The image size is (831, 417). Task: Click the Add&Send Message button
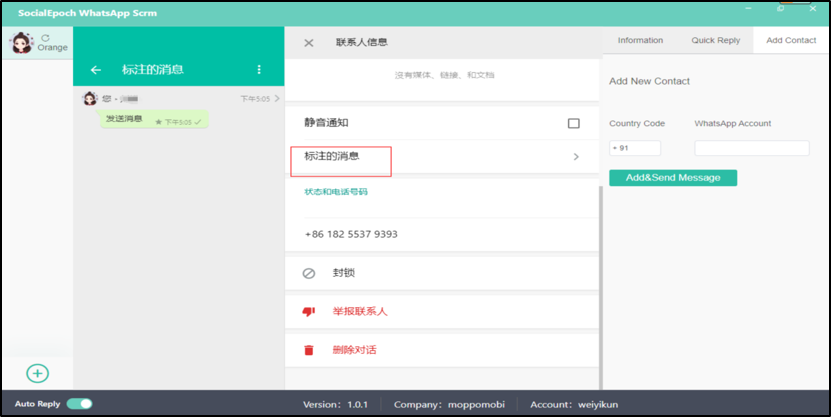pos(673,178)
